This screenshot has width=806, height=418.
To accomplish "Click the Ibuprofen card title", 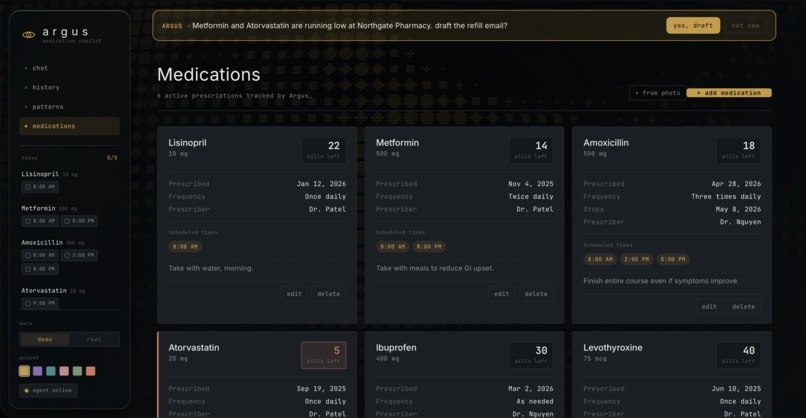I will [396, 348].
